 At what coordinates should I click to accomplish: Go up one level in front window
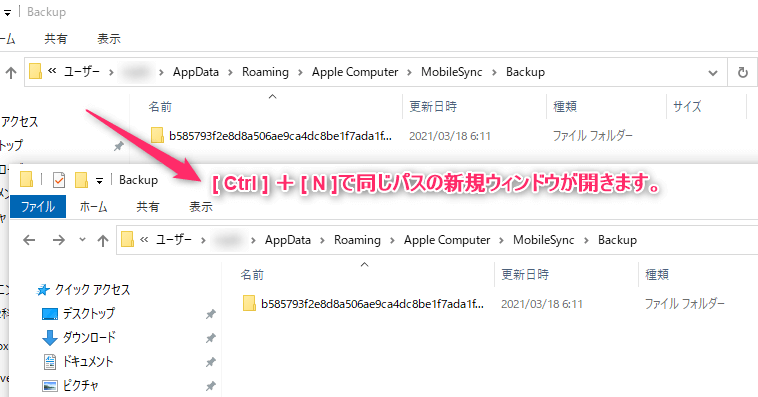tap(102, 240)
